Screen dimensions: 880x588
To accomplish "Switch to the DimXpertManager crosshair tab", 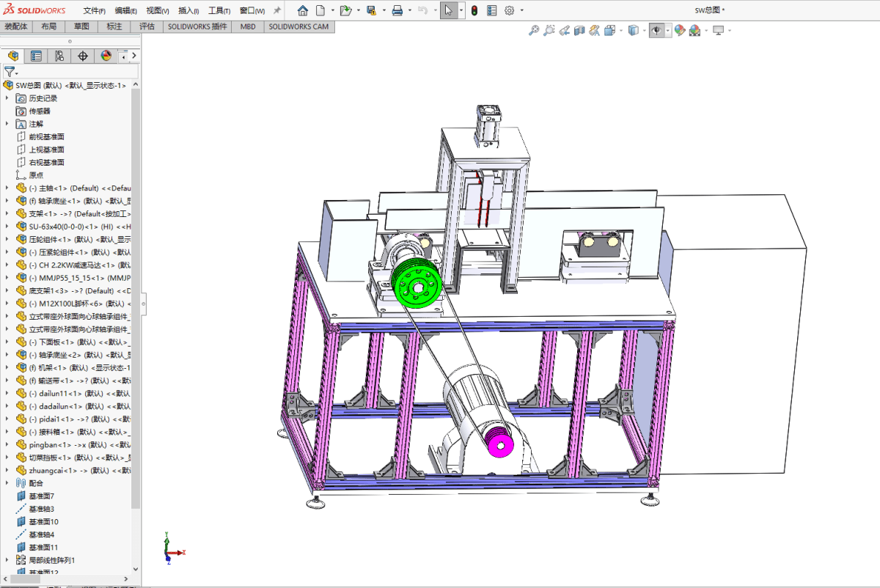I will (x=82, y=56).
